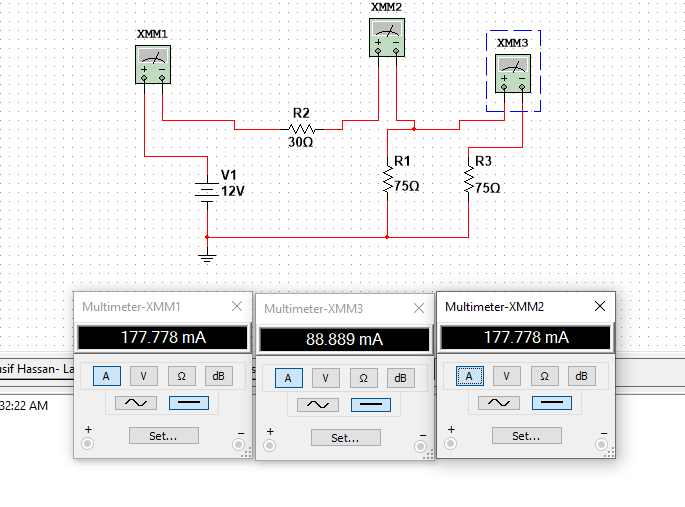Switch Multimeter-XMM3 to voltmeter mode
The image size is (685, 507).
pyautogui.click(x=326, y=378)
